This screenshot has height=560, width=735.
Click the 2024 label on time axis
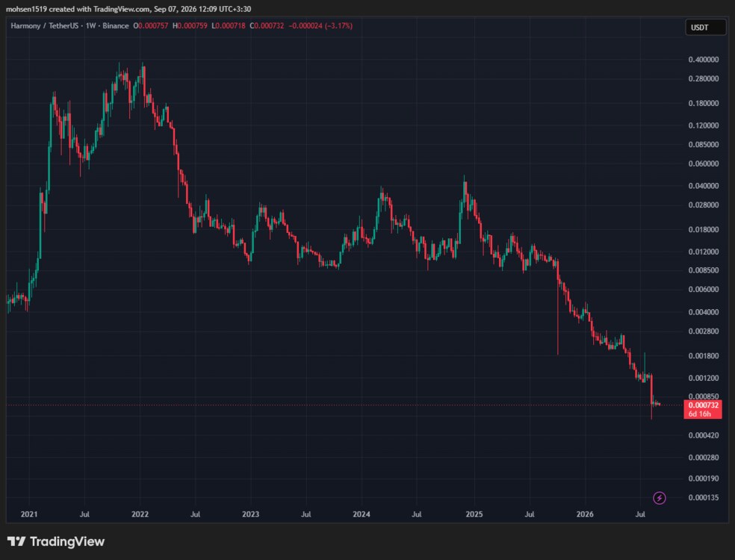(362, 514)
